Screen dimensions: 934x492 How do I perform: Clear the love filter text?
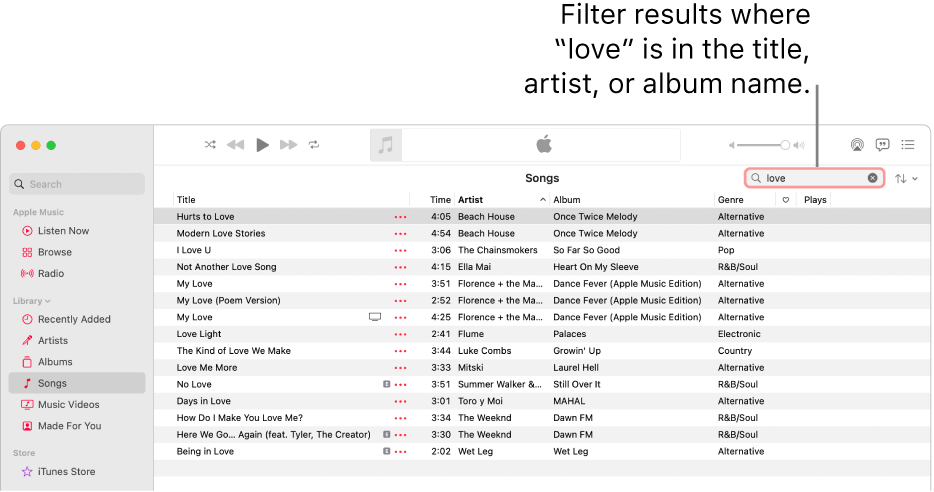[872, 178]
